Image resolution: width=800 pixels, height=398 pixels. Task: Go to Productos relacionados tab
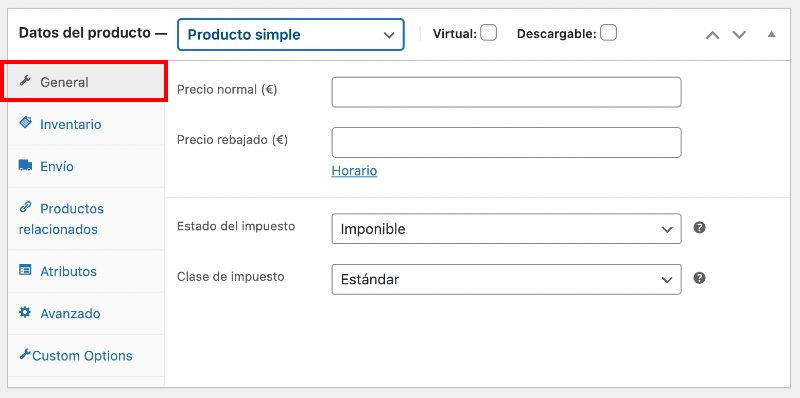(86, 219)
